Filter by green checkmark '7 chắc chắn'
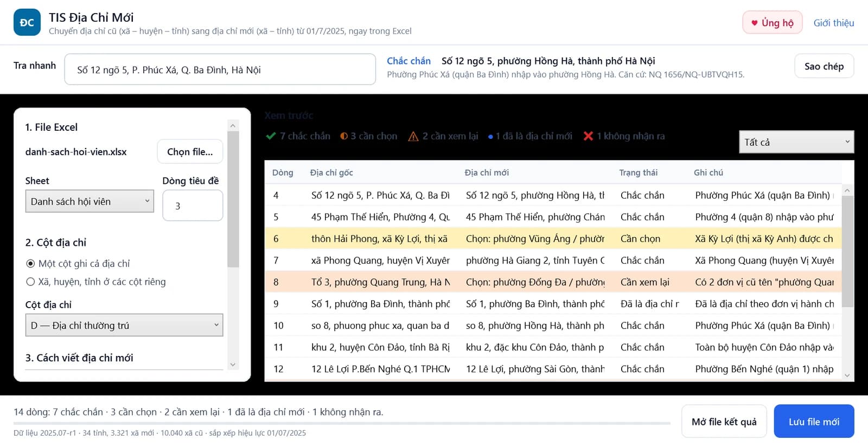 tap(298, 136)
